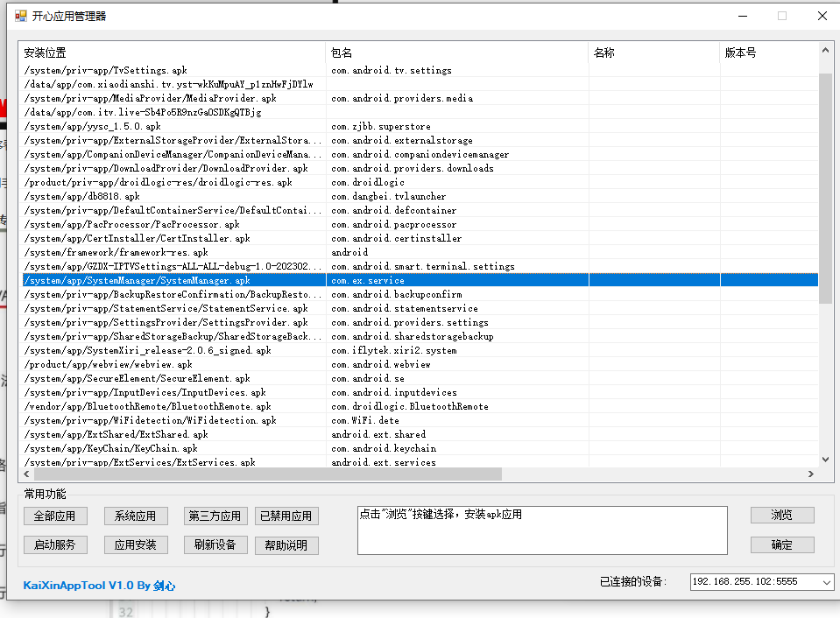This screenshot has height=618, width=840.
Task: Click the app icon in title bar
Action: pos(21,15)
